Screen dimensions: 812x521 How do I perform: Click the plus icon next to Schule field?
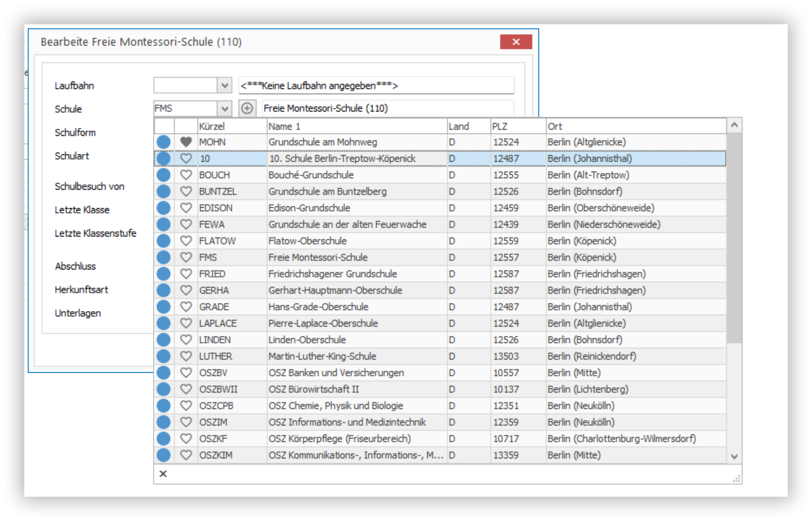pos(247,108)
